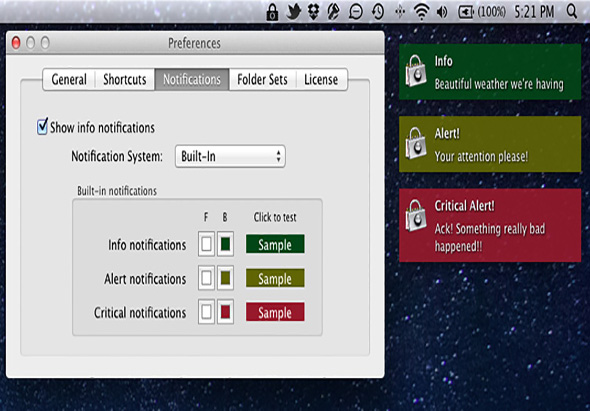
Task: Pick foreground color for Critical notifications
Action: pyautogui.click(x=206, y=312)
